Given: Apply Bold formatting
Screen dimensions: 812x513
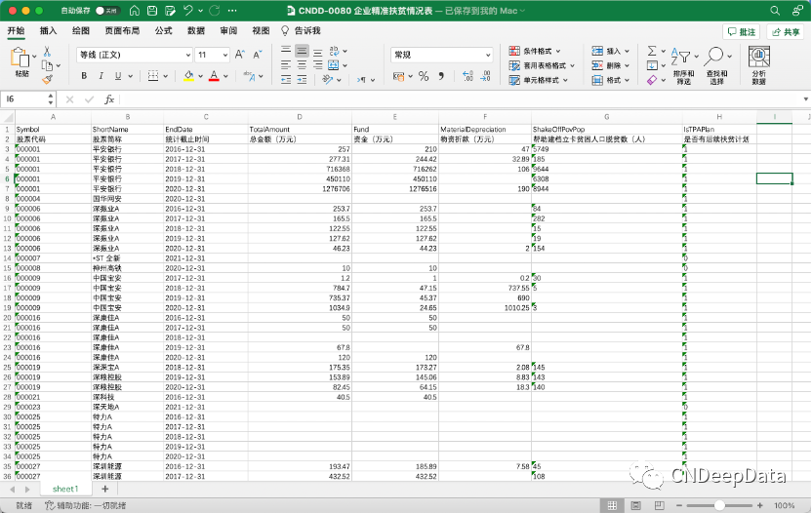Looking at the screenshot, I should (84, 76).
